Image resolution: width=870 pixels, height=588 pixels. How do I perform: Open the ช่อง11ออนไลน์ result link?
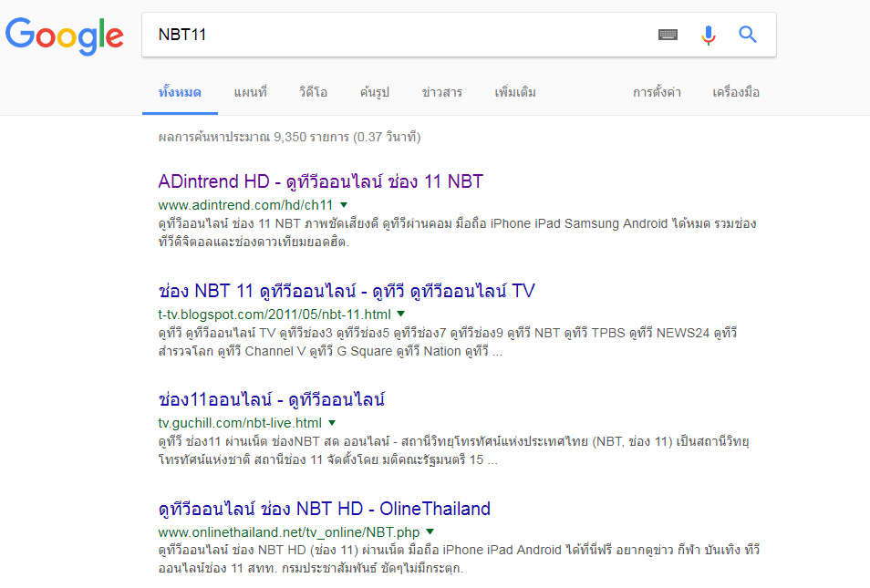pos(272,399)
